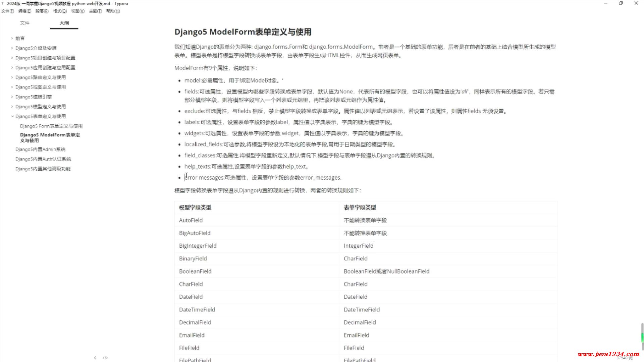Screen dimensions: 644x362
Task: Place cursor in the main heading Django5 ModelForm表单定义与使用
Action: tap(243, 32)
